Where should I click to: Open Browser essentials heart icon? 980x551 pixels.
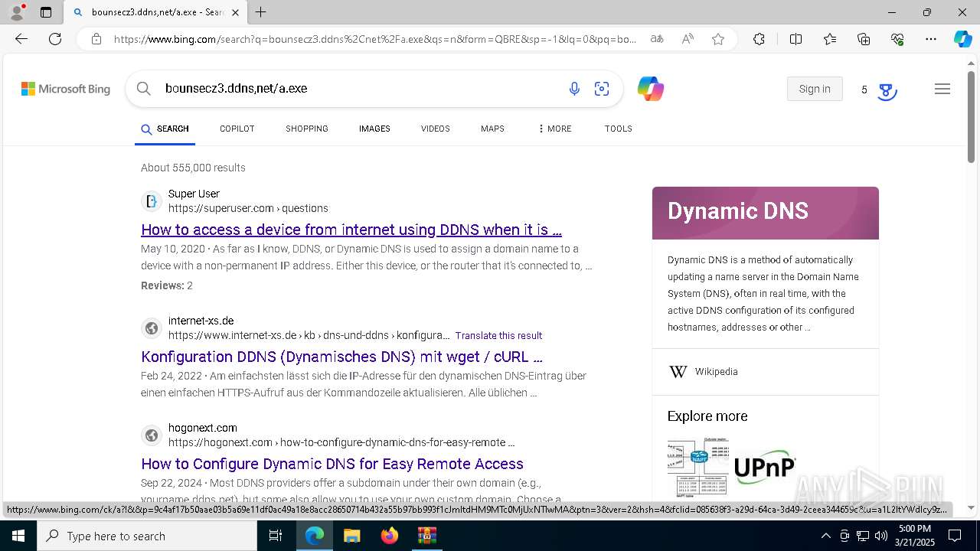[897, 39]
